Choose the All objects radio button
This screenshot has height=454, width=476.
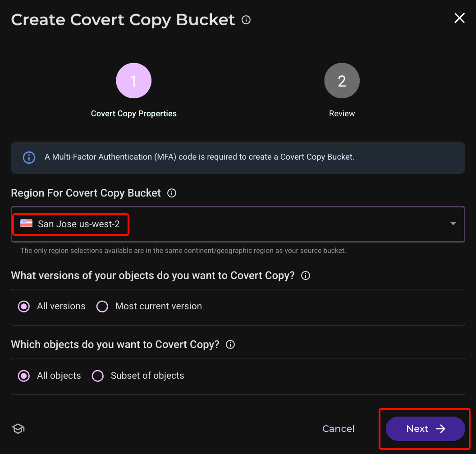pos(24,376)
